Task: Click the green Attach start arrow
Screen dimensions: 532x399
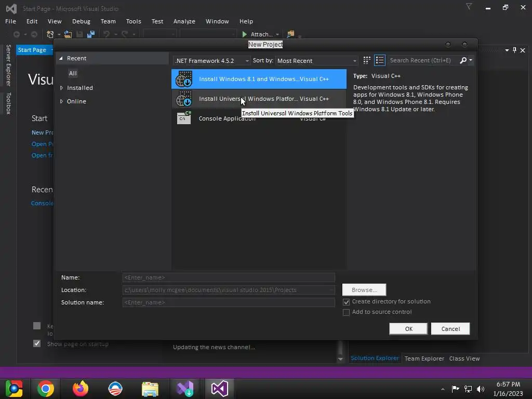Action: (x=244, y=34)
